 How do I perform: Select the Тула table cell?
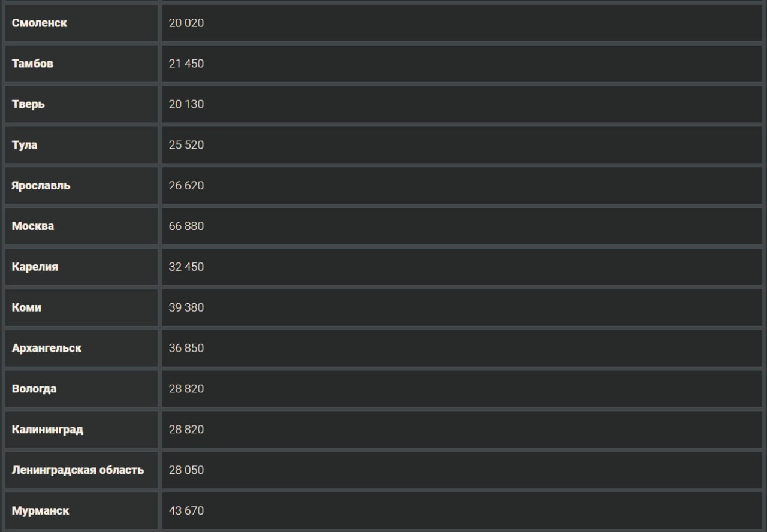[x=25, y=145]
